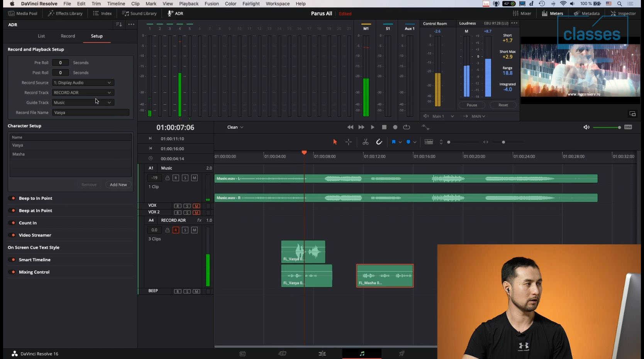Unmute the VOX 2 track
The image size is (644, 359).
click(197, 213)
